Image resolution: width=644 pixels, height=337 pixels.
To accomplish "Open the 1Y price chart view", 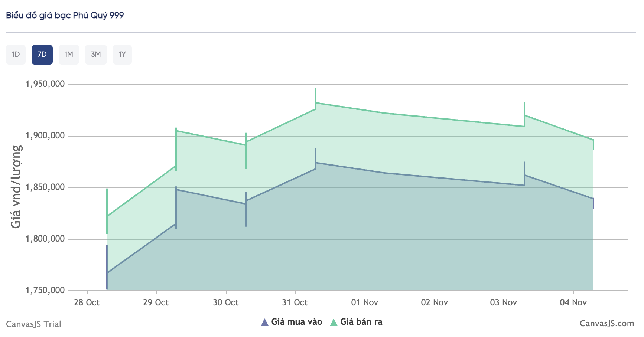I will [122, 55].
